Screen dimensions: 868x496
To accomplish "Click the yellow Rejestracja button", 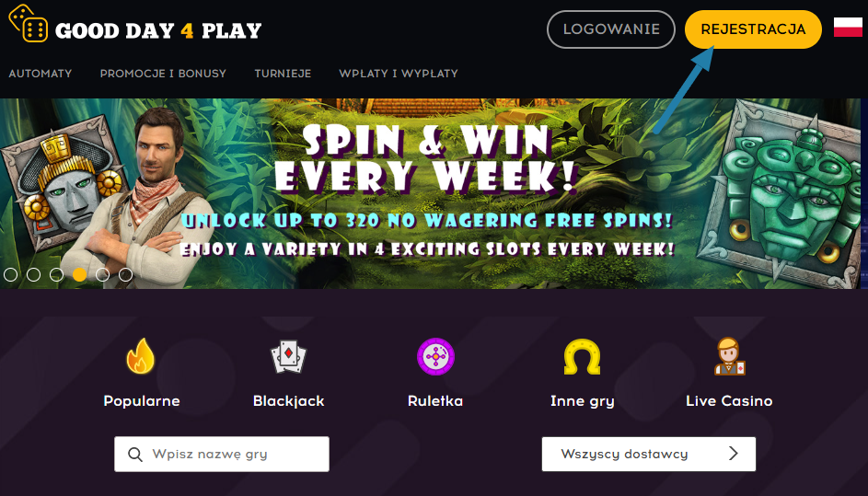I will tap(753, 29).
